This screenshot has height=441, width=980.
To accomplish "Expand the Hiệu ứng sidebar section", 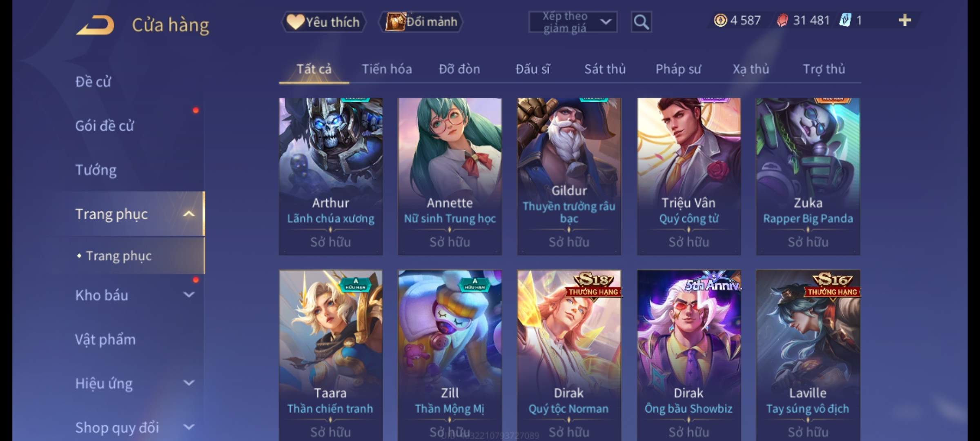I will click(x=189, y=383).
